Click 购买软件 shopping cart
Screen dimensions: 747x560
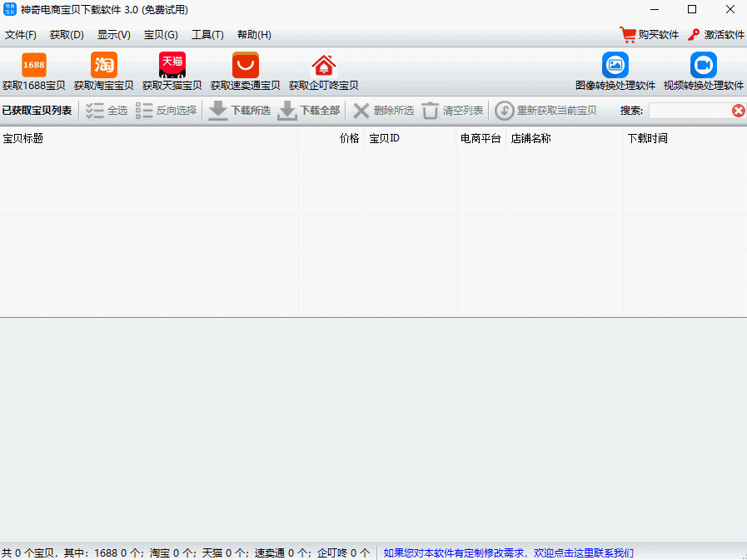pos(650,35)
